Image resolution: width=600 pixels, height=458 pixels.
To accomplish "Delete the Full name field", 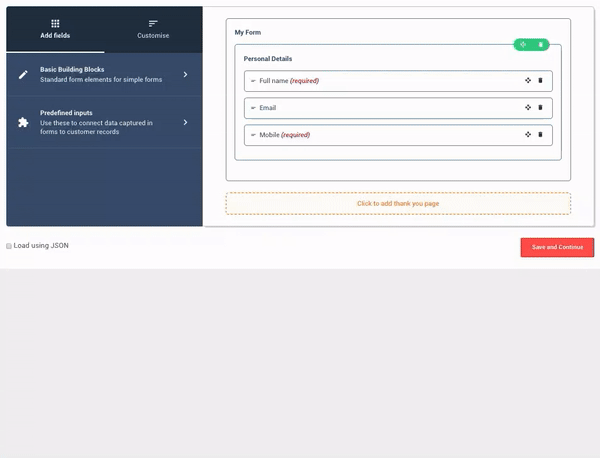I will [540, 80].
